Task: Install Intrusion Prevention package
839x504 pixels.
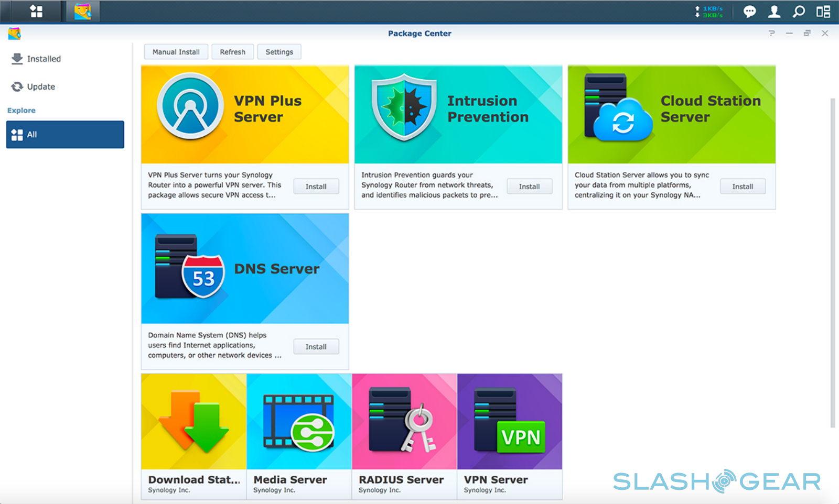Action: (530, 187)
